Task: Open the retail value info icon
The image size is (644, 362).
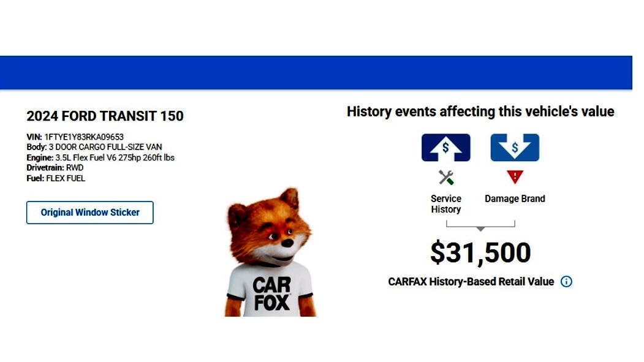Action: pyautogui.click(x=566, y=282)
